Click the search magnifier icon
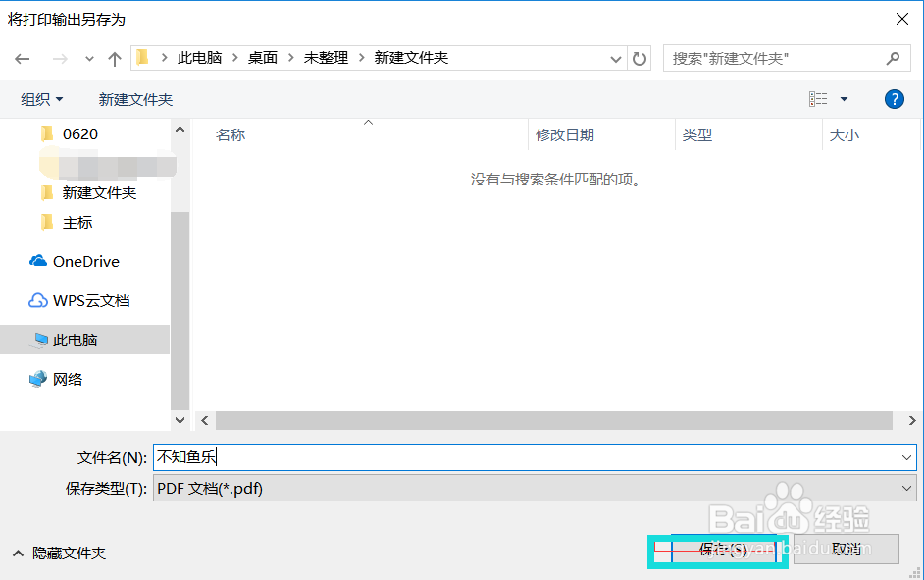Screen dimensions: 924x580 coord(894,58)
